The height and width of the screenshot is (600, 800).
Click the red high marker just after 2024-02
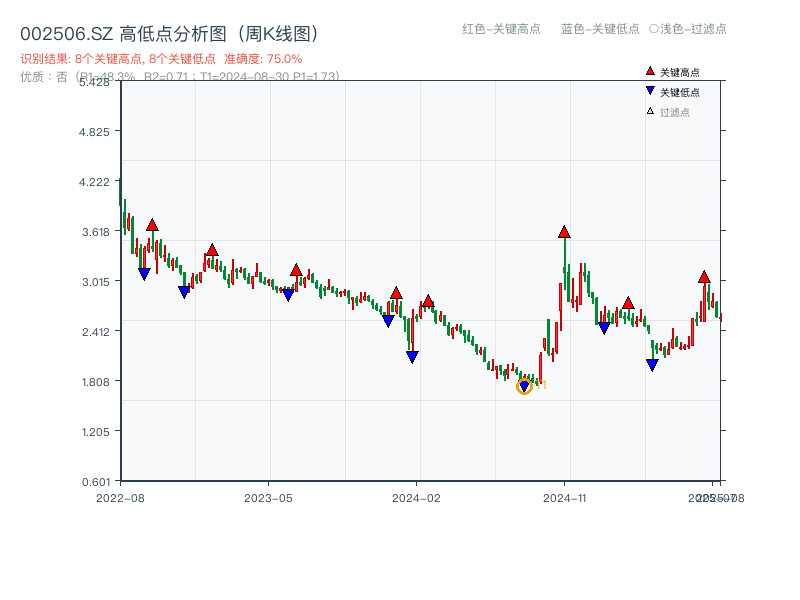[428, 301]
